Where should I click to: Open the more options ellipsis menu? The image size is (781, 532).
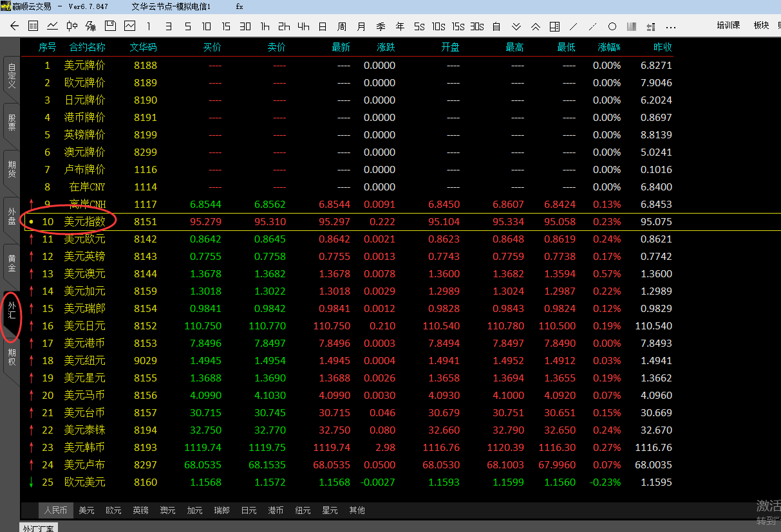tap(670, 26)
